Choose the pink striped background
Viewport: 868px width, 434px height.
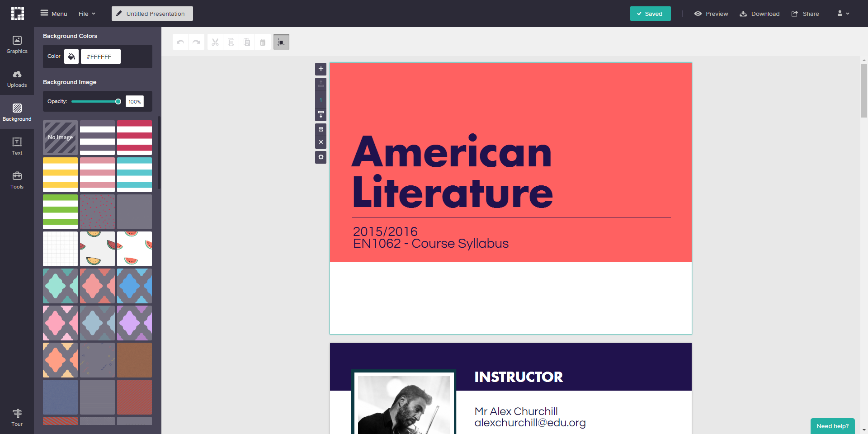tap(98, 175)
